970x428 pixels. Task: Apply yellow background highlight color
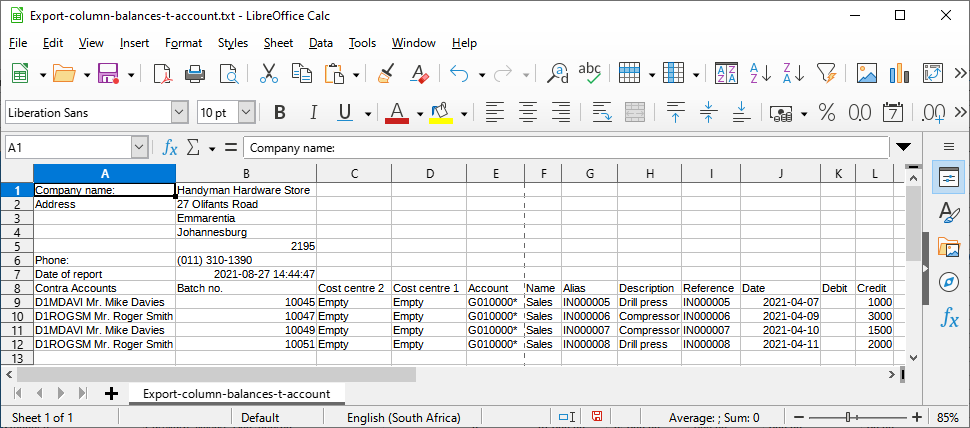click(440, 112)
